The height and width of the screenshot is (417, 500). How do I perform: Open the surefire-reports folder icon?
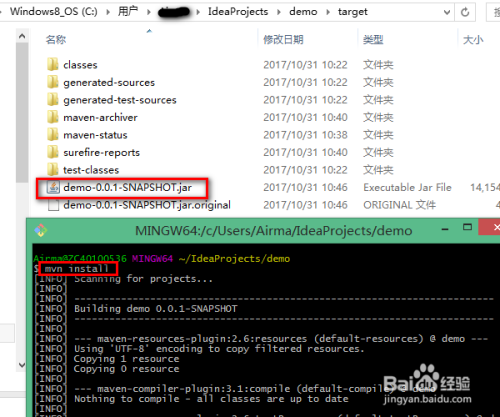[x=53, y=152]
